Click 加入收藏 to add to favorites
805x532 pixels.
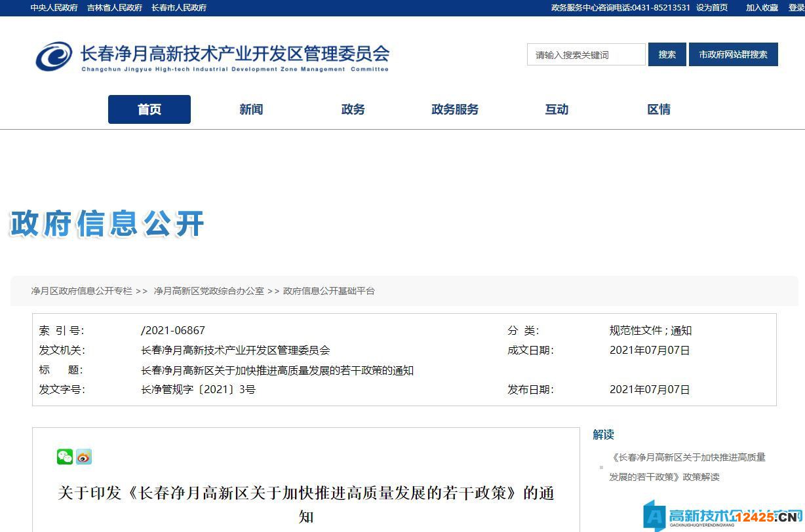pyautogui.click(x=761, y=8)
